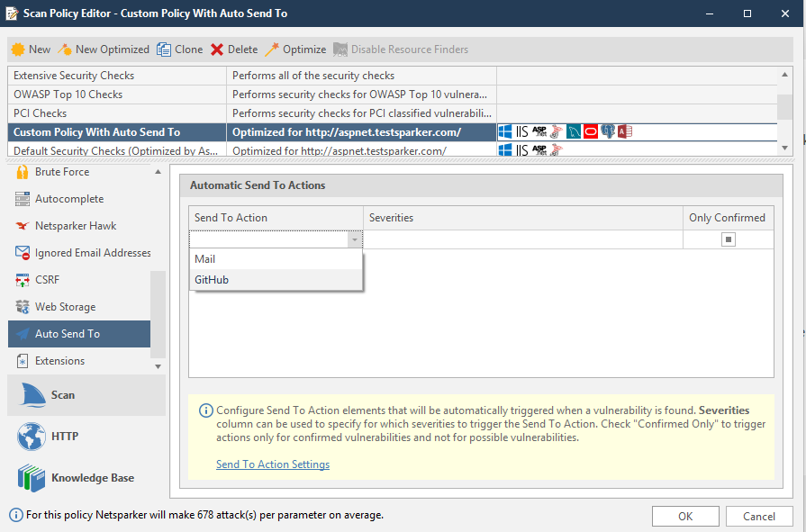Open the Send To Action dropdown

[x=354, y=239]
